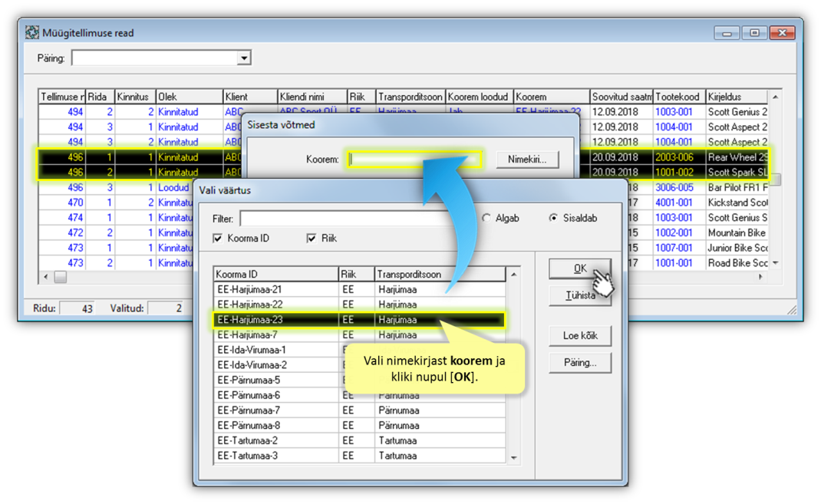This screenshot has height=504, width=821.
Task: Open Päring... in value dialog
Action: click(579, 363)
